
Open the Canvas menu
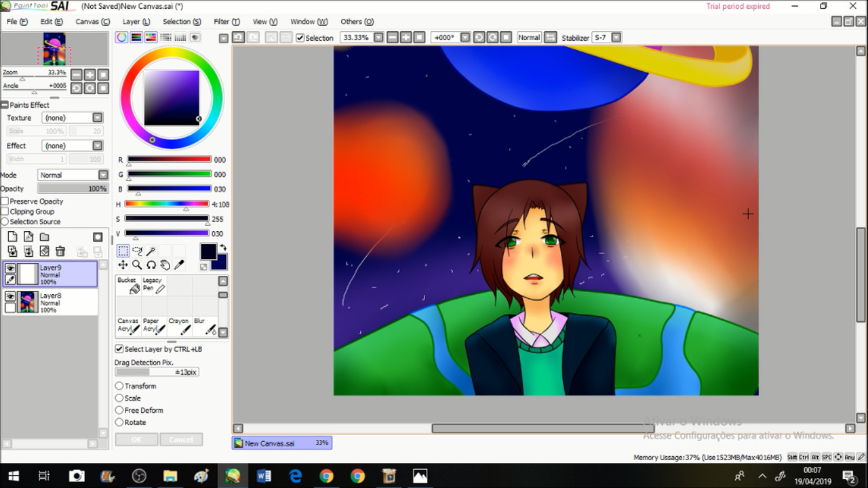click(x=92, y=22)
